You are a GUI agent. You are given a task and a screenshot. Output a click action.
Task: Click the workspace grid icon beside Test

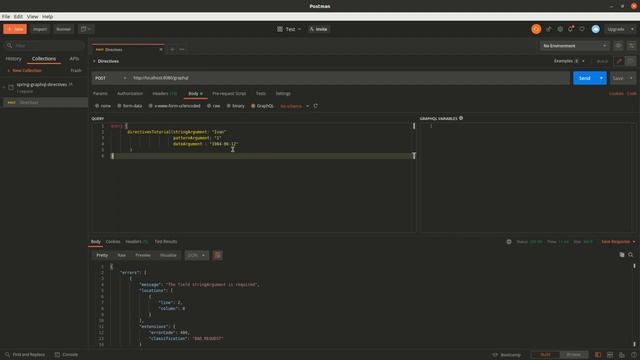[280, 29]
